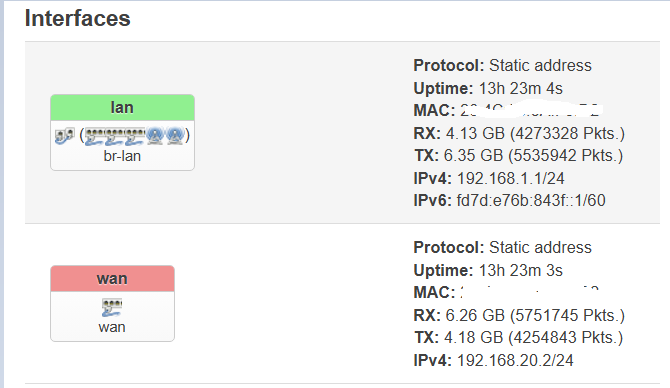Viewport: 670px width, 388px height.
Task: Click the wan ethernet port icon
Action: click(112, 307)
